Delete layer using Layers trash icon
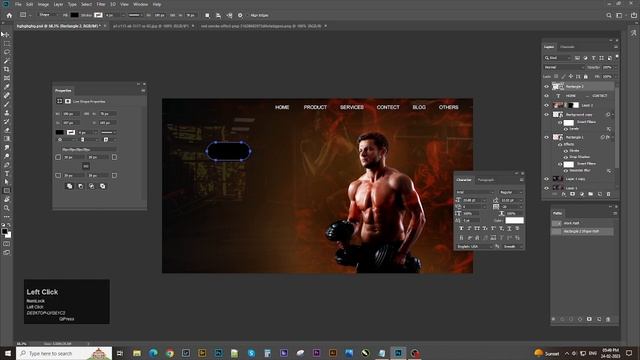640x360 pixels. coord(608,194)
